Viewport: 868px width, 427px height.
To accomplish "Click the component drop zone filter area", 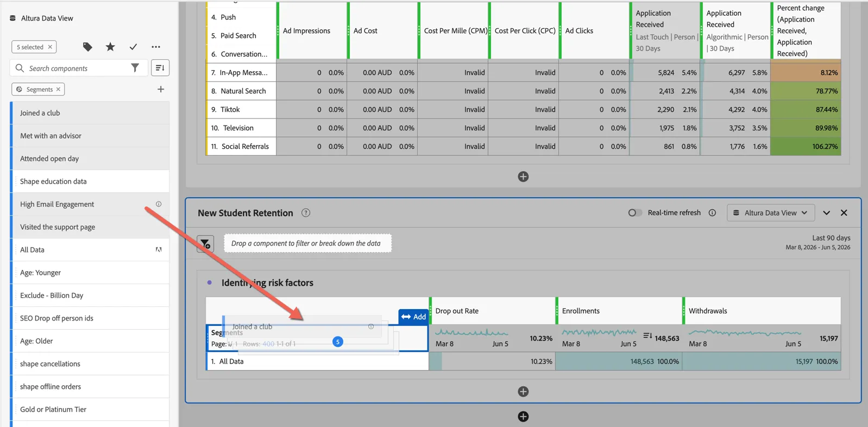I will click(x=307, y=243).
